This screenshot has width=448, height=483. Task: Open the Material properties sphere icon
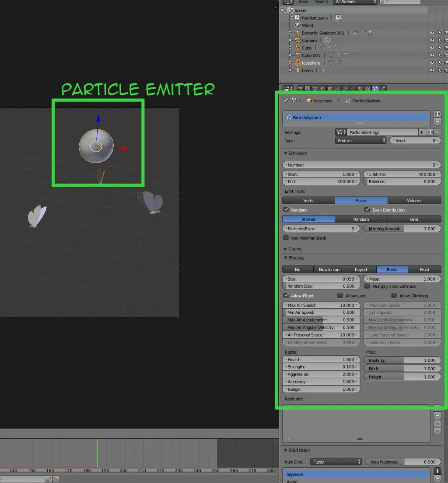pyautogui.click(x=359, y=88)
